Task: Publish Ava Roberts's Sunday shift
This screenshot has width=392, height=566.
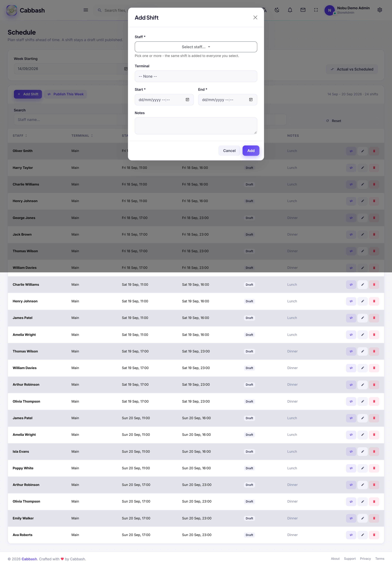Action: pyautogui.click(x=351, y=535)
